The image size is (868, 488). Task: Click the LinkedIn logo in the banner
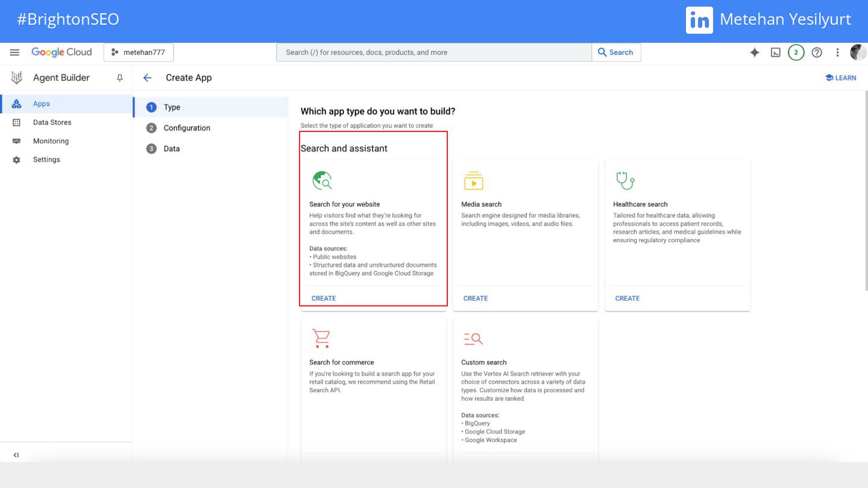(x=699, y=20)
